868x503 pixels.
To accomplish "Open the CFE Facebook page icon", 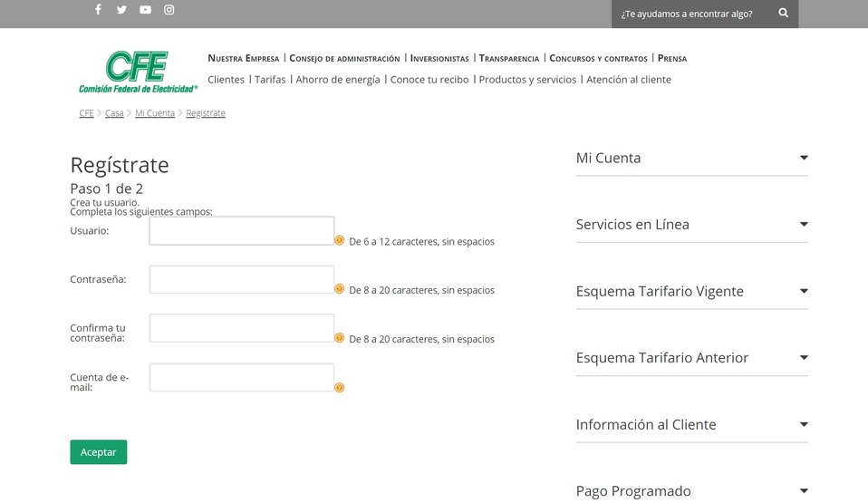I will click(98, 10).
